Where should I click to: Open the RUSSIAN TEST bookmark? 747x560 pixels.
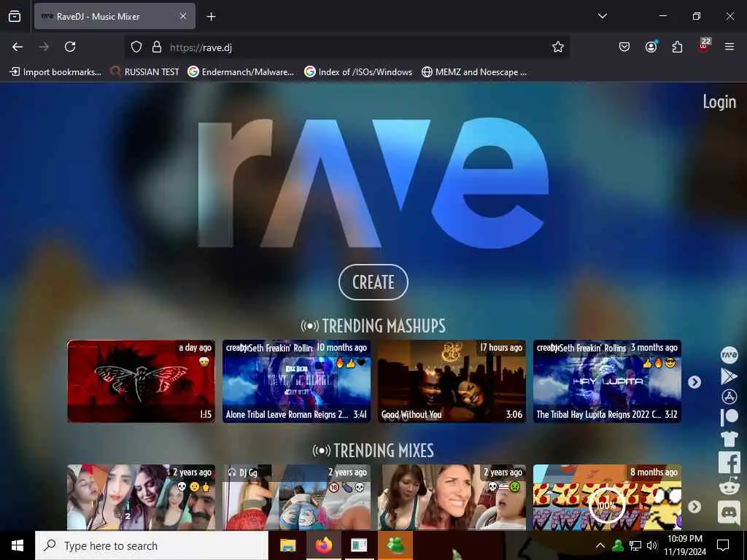pyautogui.click(x=144, y=72)
